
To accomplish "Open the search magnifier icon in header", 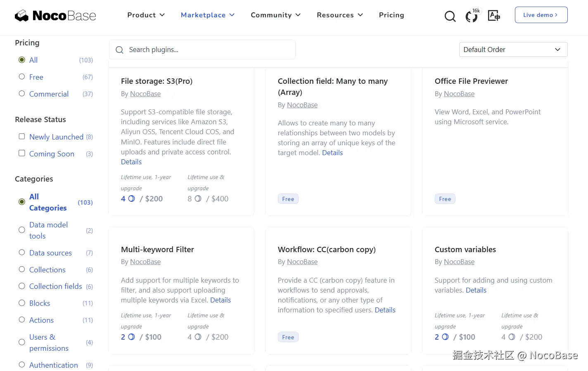I will [x=450, y=16].
